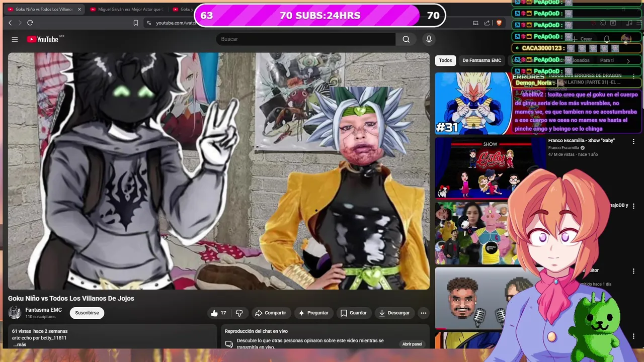Bookmark this page icon in the address bar
The height and width of the screenshot is (362, 644).
(136, 23)
